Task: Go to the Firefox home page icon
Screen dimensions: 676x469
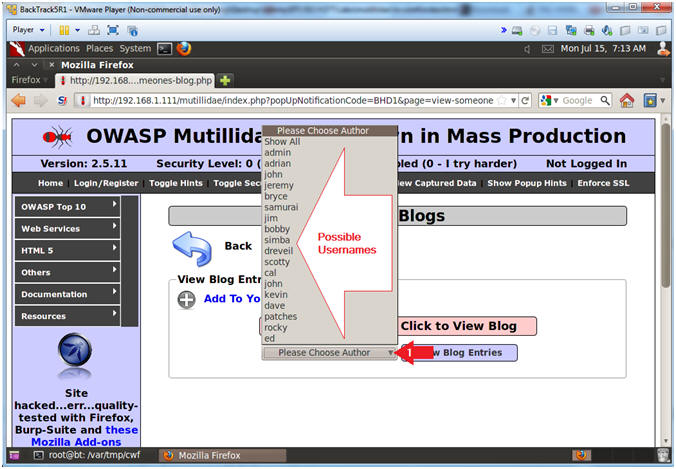Action: pos(627,100)
